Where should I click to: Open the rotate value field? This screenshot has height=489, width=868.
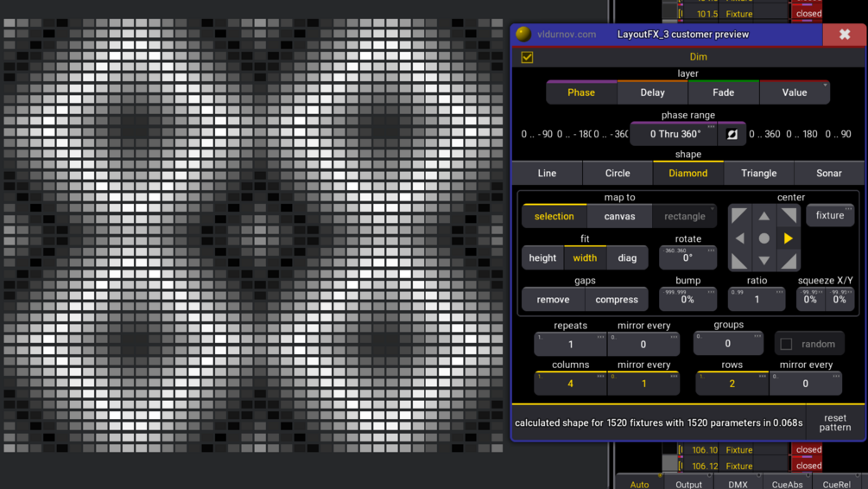[x=687, y=258]
